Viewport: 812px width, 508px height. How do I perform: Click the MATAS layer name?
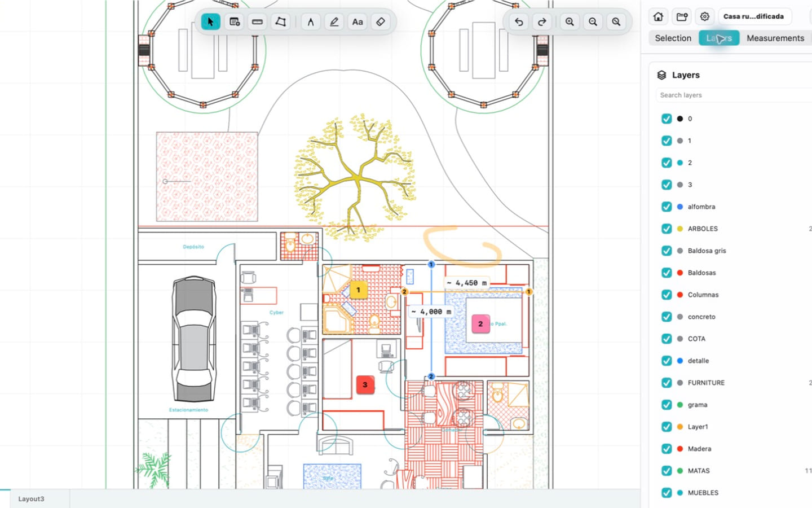(699, 471)
